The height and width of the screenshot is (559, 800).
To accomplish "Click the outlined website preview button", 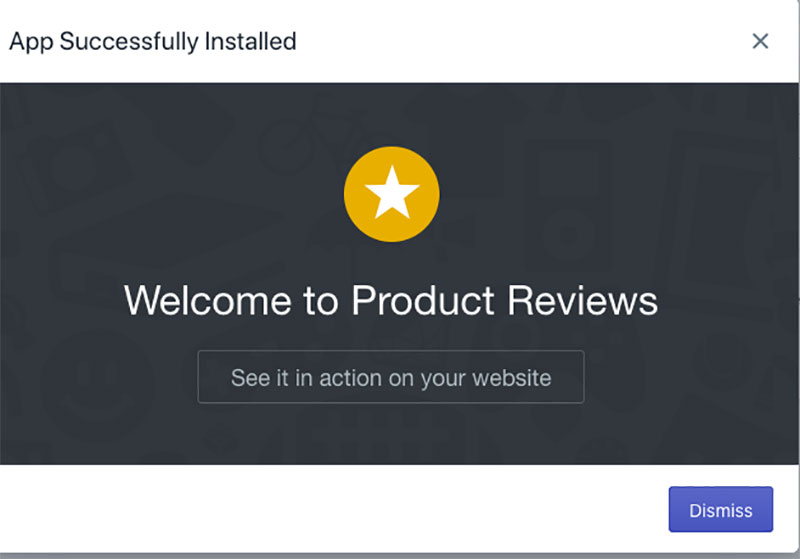I will tap(391, 377).
